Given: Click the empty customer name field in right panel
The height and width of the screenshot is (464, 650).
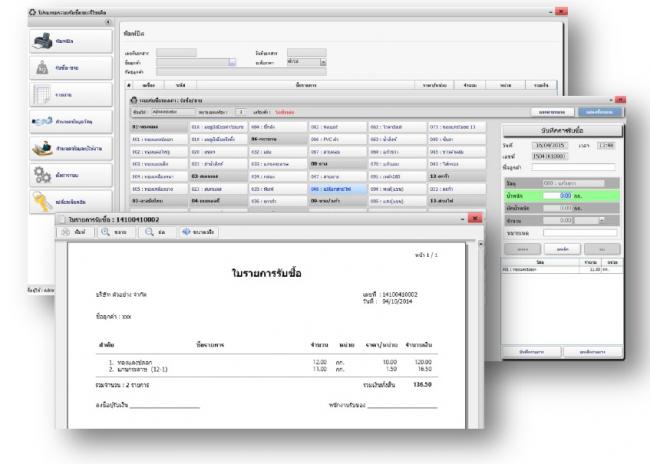Looking at the screenshot, I should pyautogui.click(x=573, y=167).
